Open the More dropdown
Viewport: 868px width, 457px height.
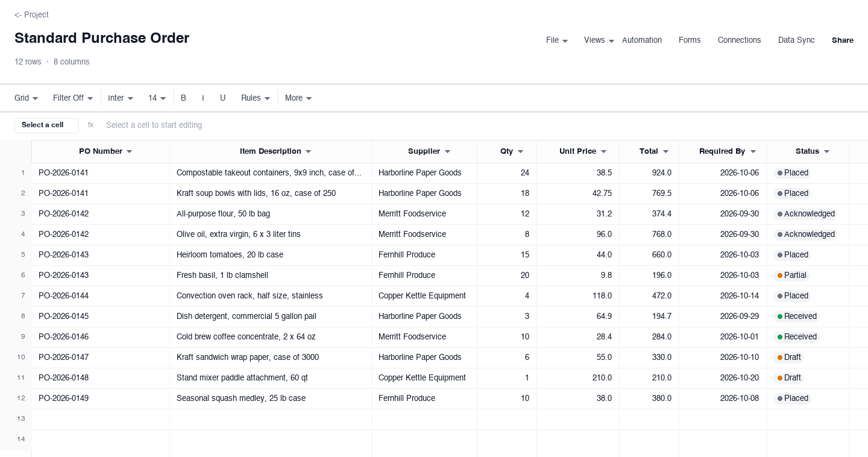tap(298, 98)
